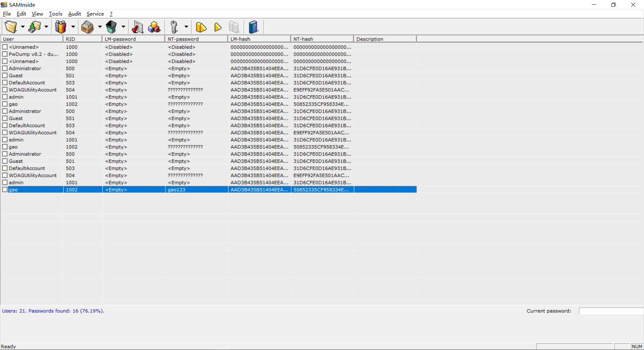
Task: Click the green trash bin delete icon
Action: (x=111, y=27)
